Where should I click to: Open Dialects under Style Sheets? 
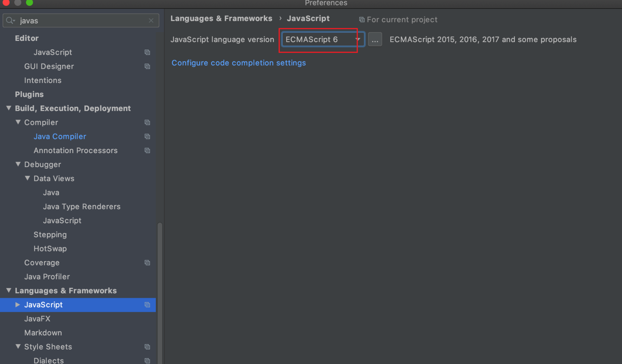click(x=49, y=360)
